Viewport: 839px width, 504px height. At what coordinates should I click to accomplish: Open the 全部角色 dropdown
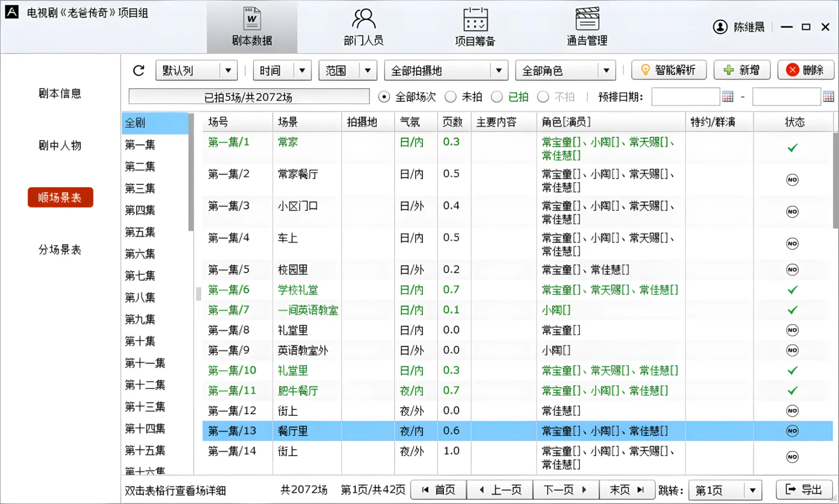coord(565,70)
